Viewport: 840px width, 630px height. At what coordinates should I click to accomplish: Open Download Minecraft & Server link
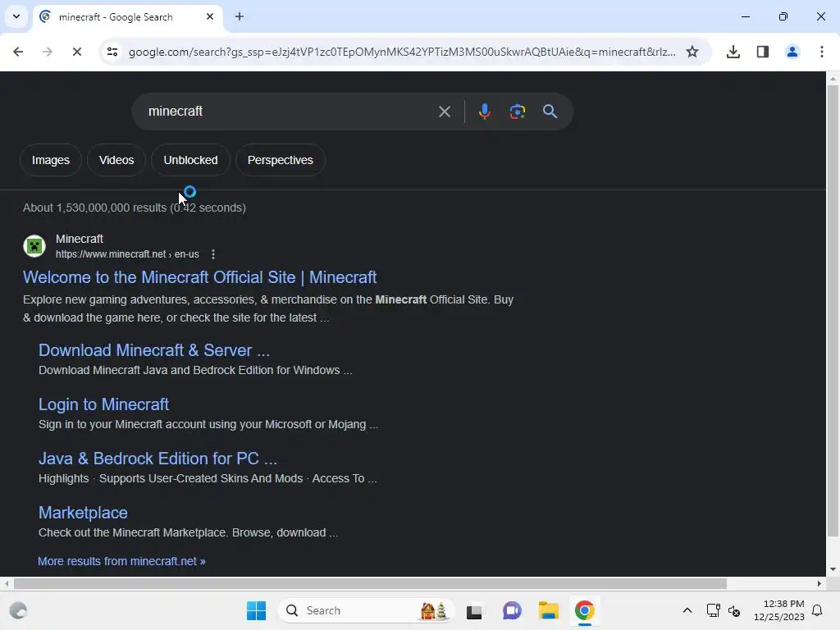[x=154, y=350]
